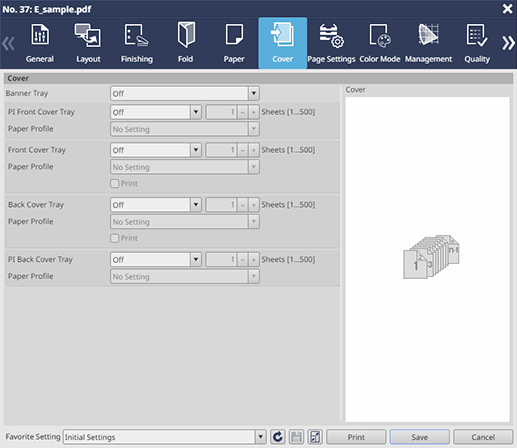This screenshot has width=517, height=448.
Task: Select the Fold icon
Action: [x=186, y=35]
